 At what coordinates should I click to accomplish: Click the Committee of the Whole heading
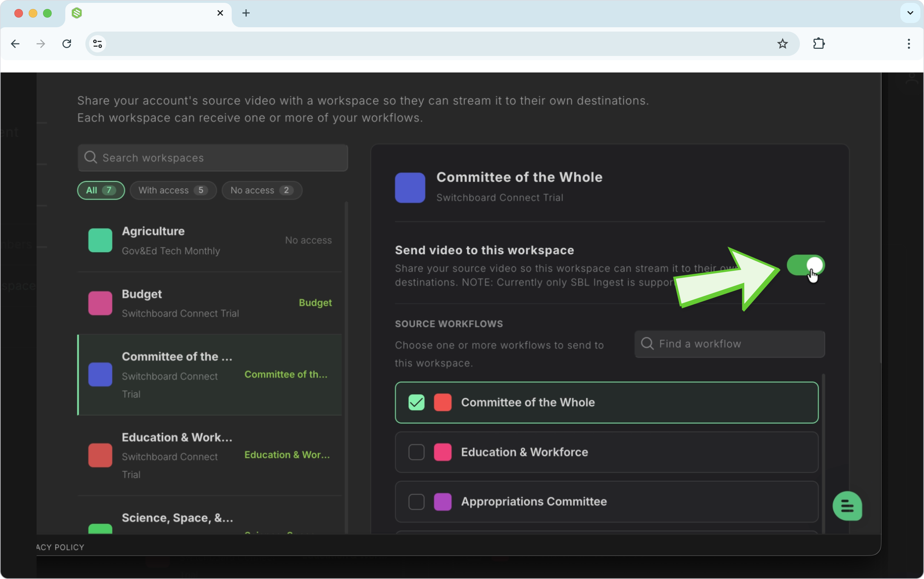pos(519,177)
